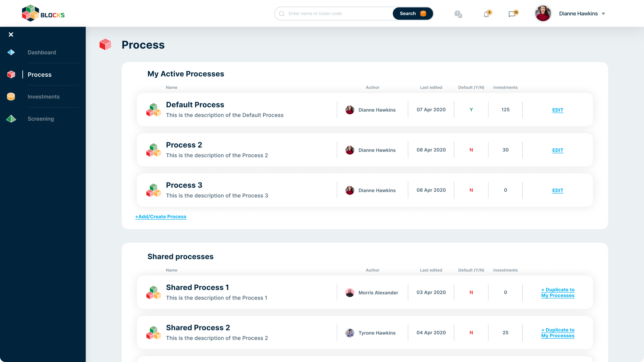Click Process 2 title

184,145
